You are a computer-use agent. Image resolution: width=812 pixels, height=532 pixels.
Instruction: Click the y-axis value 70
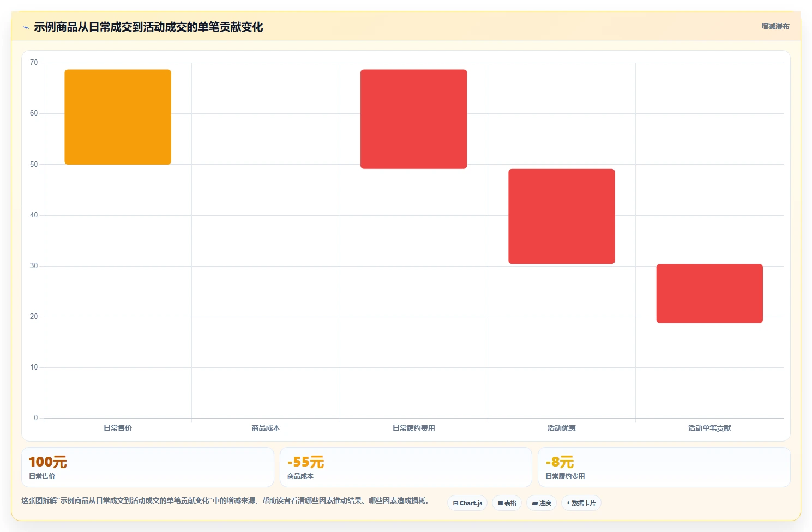pyautogui.click(x=34, y=63)
